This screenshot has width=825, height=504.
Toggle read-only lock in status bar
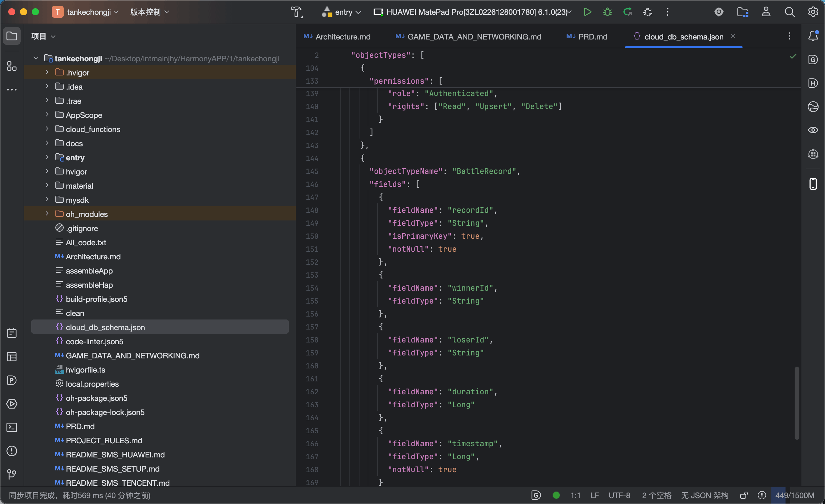[x=744, y=495]
